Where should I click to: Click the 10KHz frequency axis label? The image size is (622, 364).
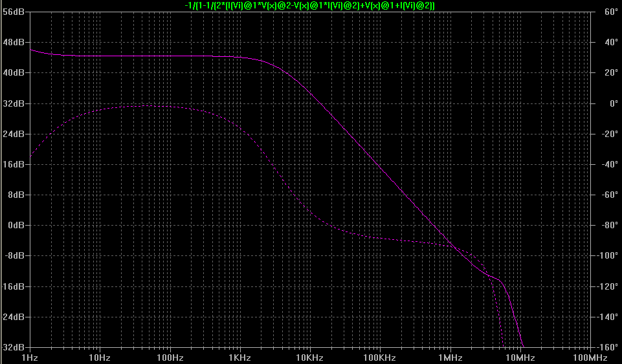point(310,358)
